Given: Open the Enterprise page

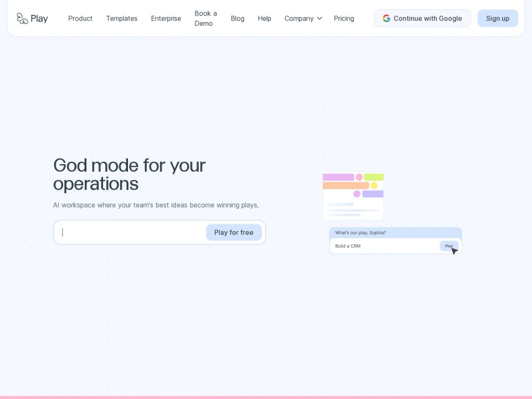Looking at the screenshot, I should (x=166, y=18).
